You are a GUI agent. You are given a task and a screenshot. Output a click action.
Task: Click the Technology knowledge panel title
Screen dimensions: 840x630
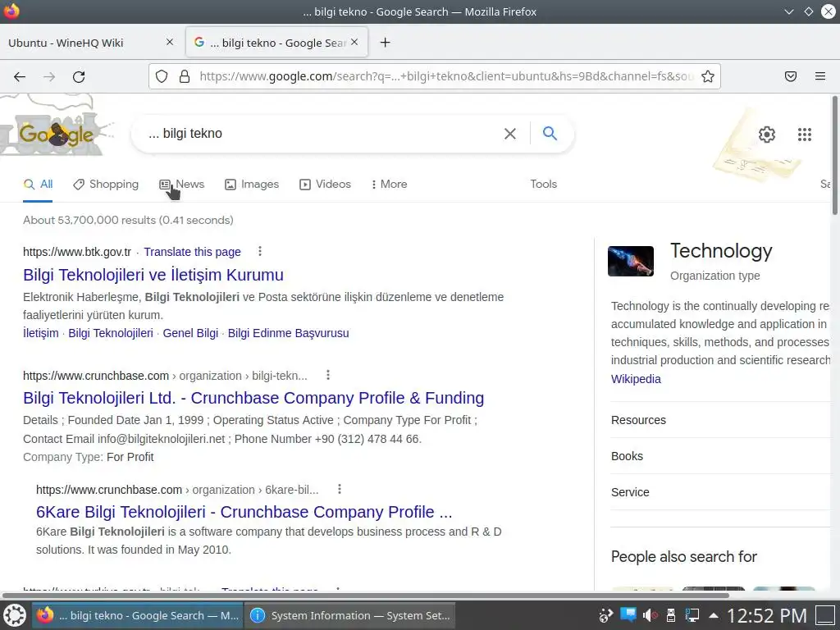721,251
